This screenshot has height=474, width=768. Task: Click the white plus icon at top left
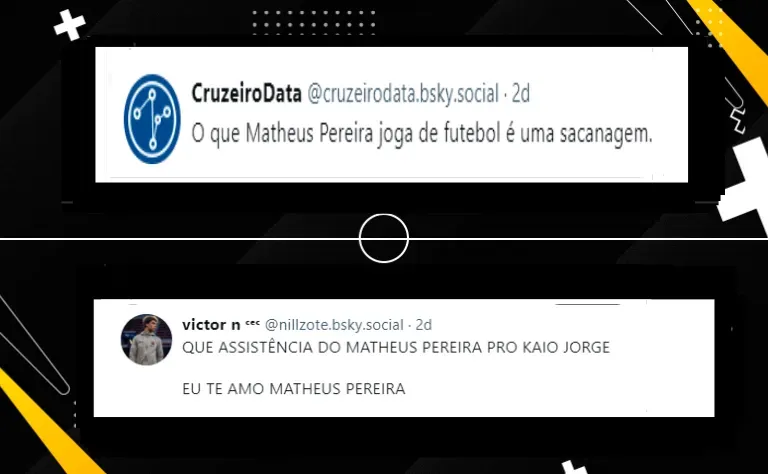tap(70, 24)
